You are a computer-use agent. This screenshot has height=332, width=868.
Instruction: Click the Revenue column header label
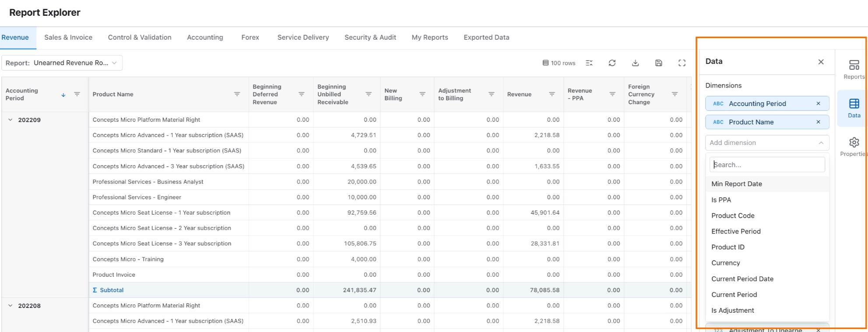[x=519, y=94]
